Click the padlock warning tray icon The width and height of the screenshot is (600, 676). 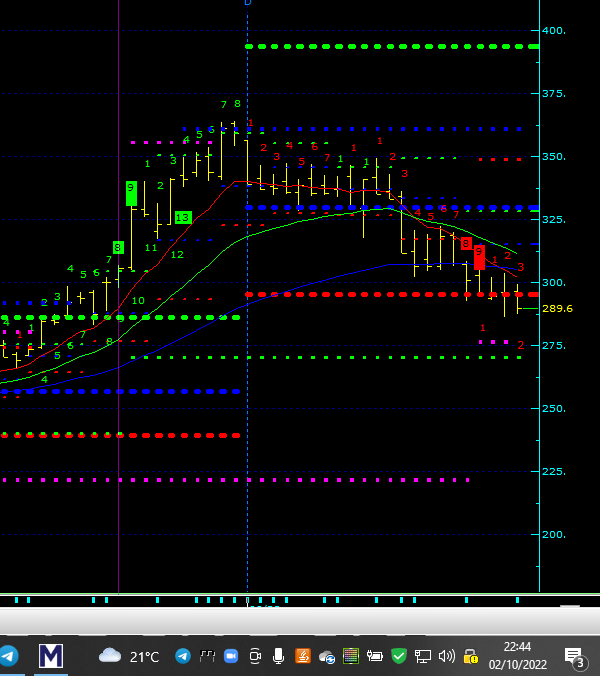471,656
